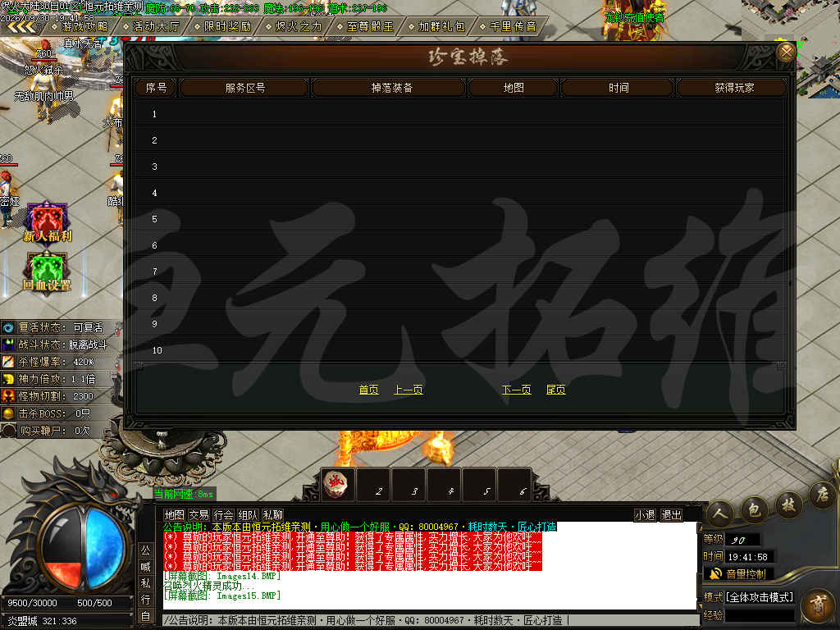The height and width of the screenshot is (630, 840).
Task: Click the 击杀BOSS status icon
Action: point(8,413)
